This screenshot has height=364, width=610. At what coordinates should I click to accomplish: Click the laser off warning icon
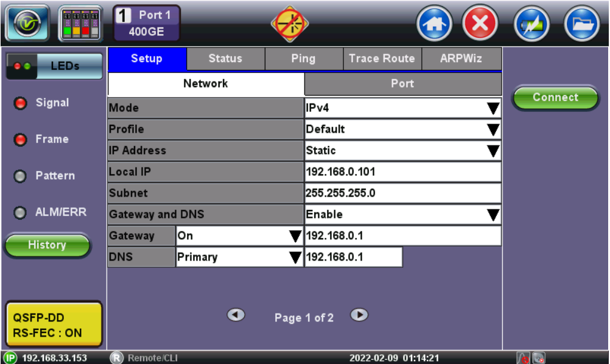(290, 24)
